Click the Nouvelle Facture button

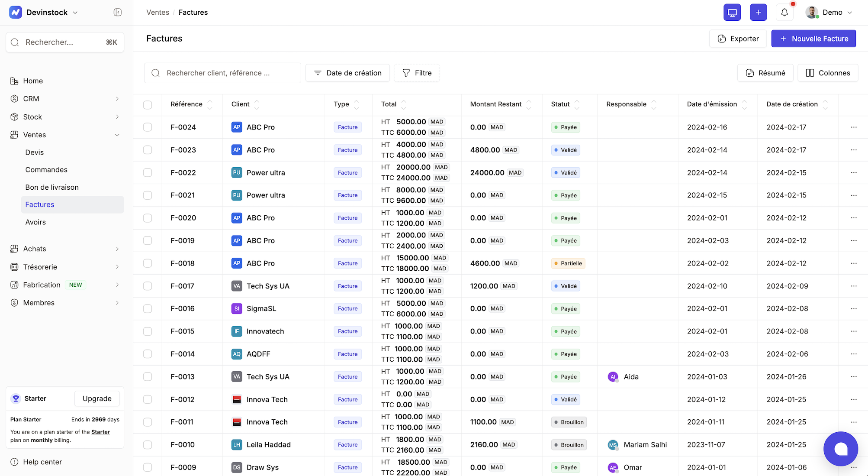(813, 39)
